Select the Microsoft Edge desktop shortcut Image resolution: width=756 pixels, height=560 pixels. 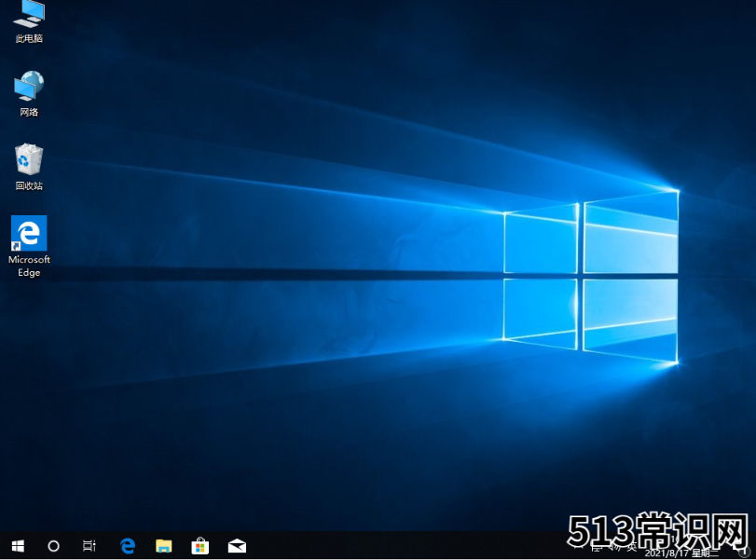29,247
